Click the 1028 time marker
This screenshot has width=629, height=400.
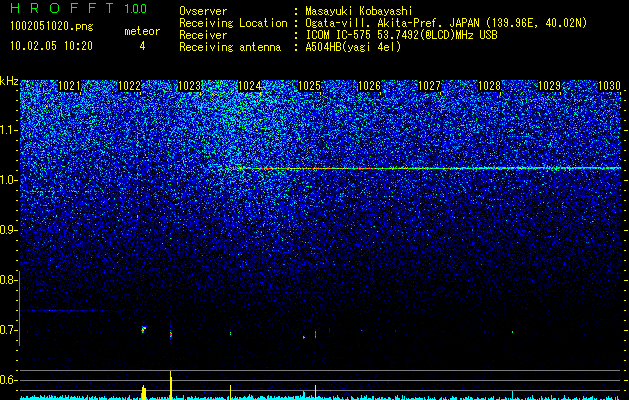(x=489, y=86)
